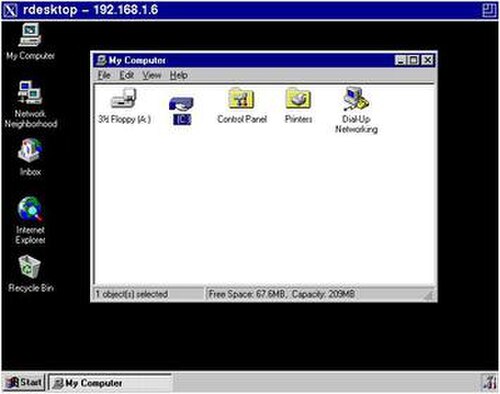This screenshot has height=394, width=500.
Task: Click the system tray icon in taskbar
Action: 489,383
